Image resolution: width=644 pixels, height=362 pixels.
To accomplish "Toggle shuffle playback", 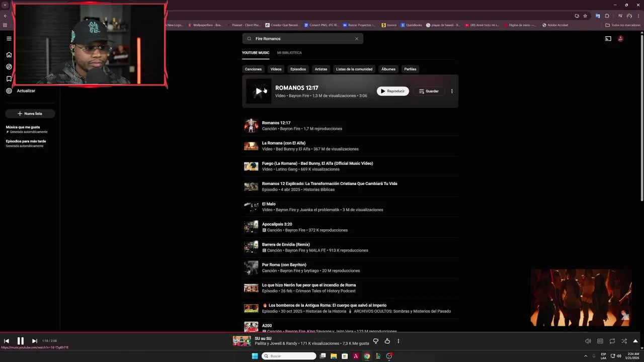I will (624, 341).
